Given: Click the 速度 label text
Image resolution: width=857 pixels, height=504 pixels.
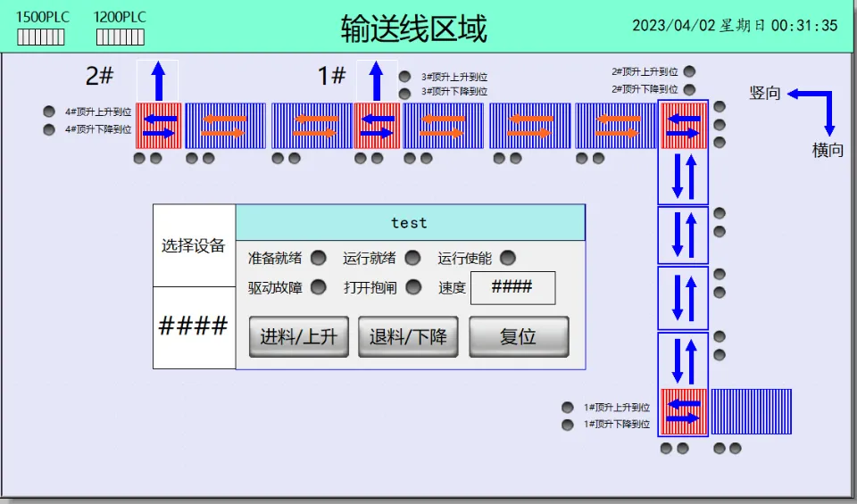Looking at the screenshot, I should coord(452,288).
